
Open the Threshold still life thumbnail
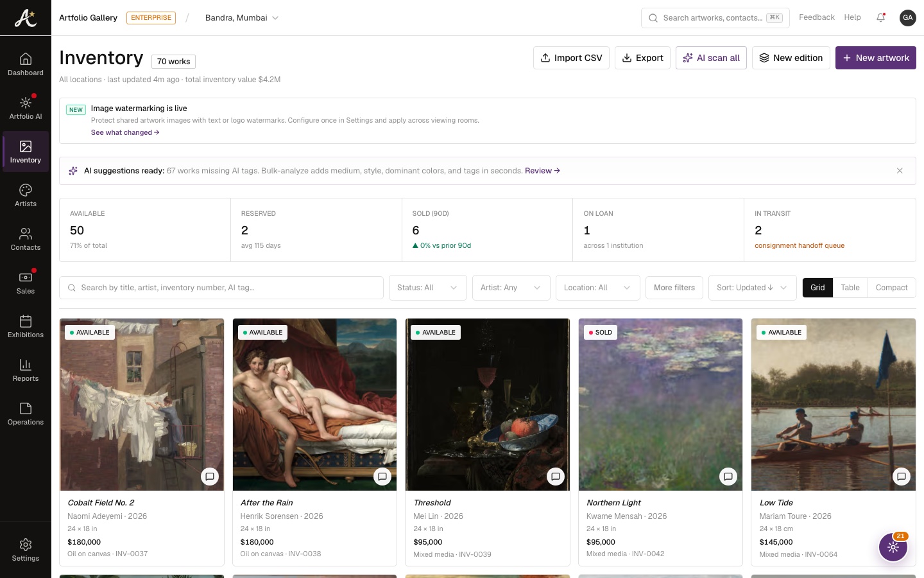[488, 405]
